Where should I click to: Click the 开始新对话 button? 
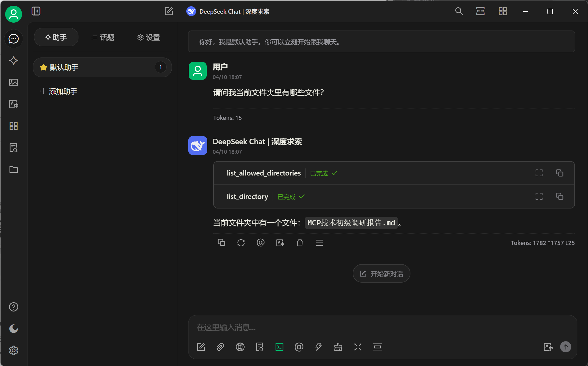coord(381,274)
